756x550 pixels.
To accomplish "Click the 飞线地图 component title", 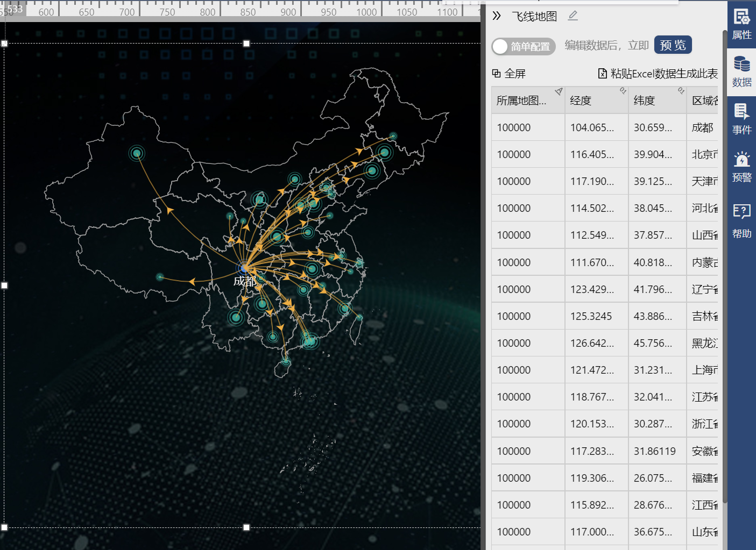I will [x=534, y=16].
